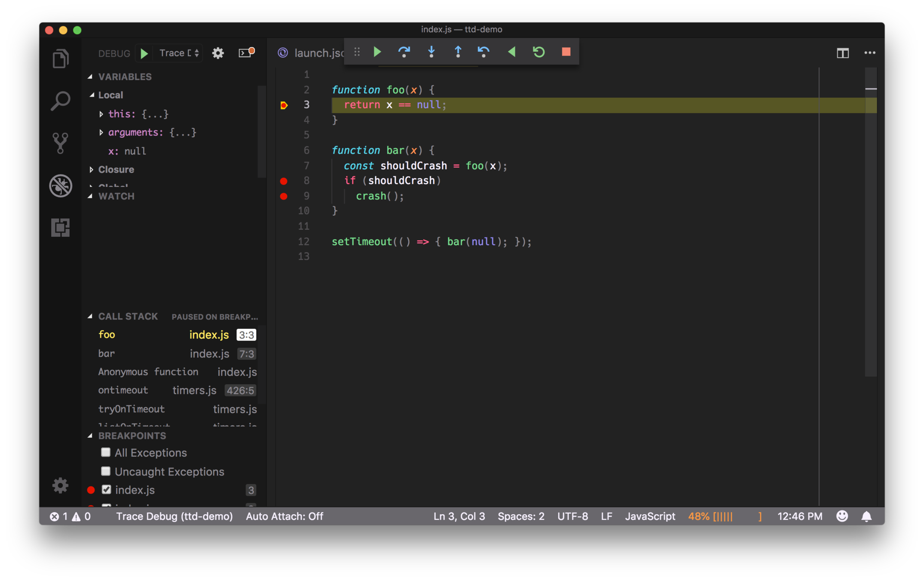Switch to the launch.json tab
Image resolution: width=924 pixels, height=581 pixels.
[x=317, y=53]
